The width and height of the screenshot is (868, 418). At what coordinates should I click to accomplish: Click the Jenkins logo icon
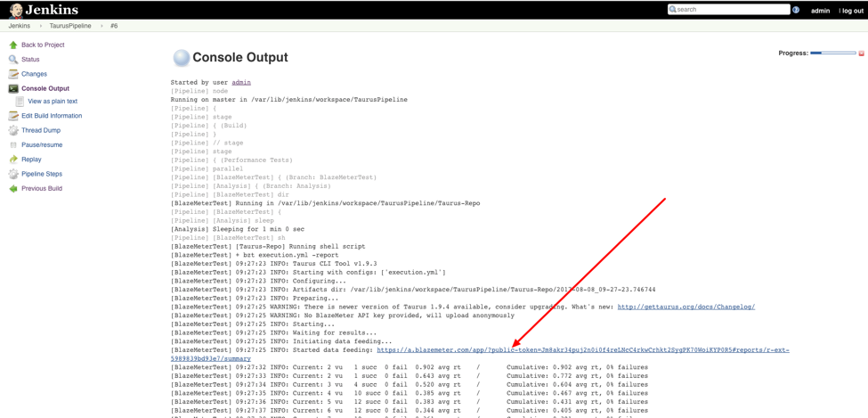pyautogui.click(x=15, y=10)
